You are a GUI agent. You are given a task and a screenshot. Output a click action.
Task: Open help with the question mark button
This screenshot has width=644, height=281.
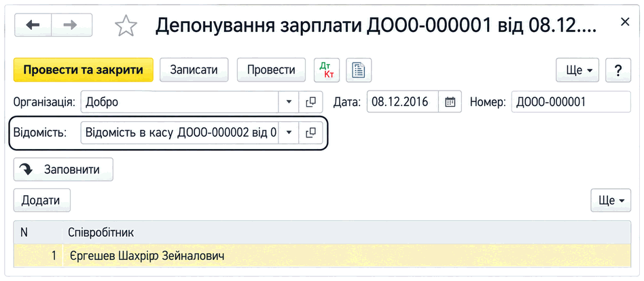point(618,70)
